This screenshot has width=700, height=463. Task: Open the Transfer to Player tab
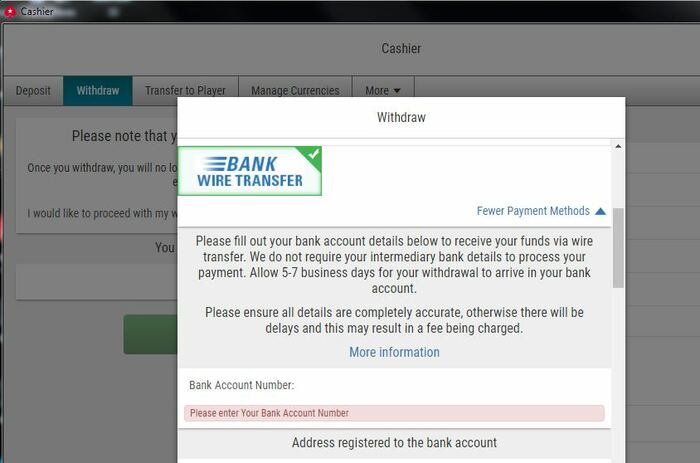(185, 91)
